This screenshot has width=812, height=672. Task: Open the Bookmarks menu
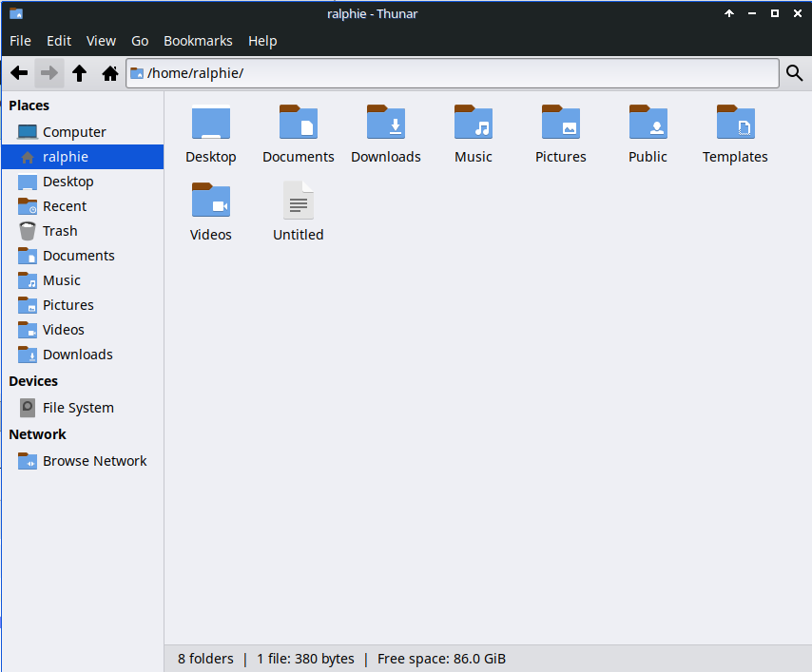(198, 41)
